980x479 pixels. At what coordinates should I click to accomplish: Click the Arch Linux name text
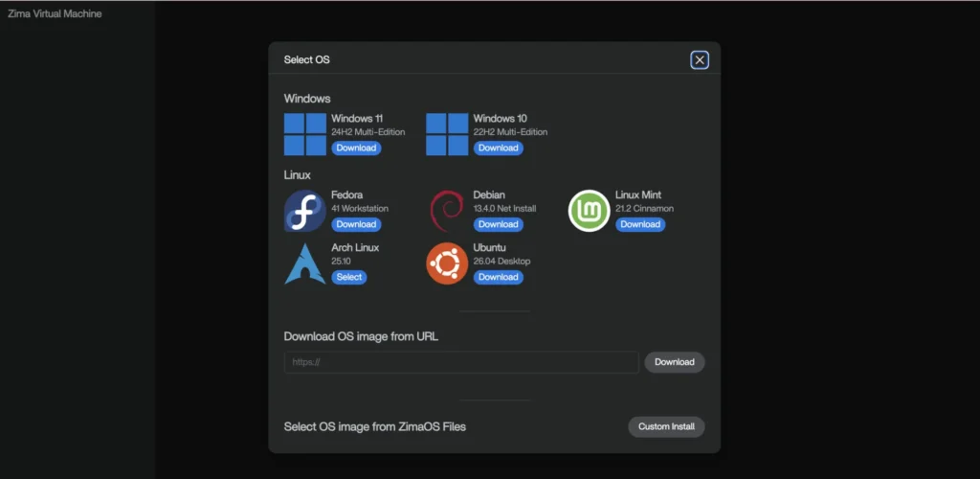[x=355, y=247]
